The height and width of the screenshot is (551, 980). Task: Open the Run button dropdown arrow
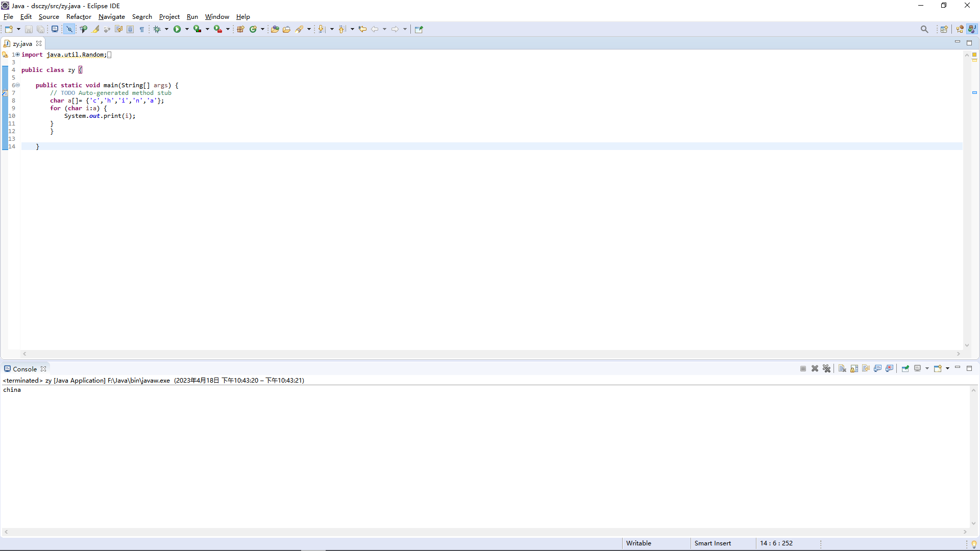click(187, 29)
